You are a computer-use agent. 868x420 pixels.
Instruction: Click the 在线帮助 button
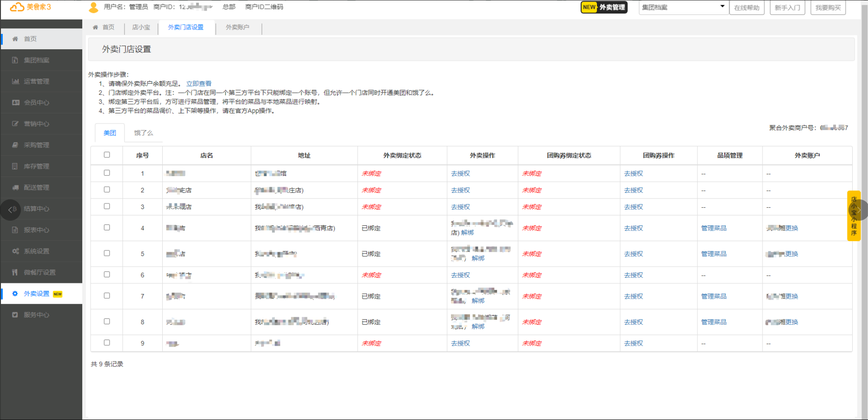click(746, 7)
